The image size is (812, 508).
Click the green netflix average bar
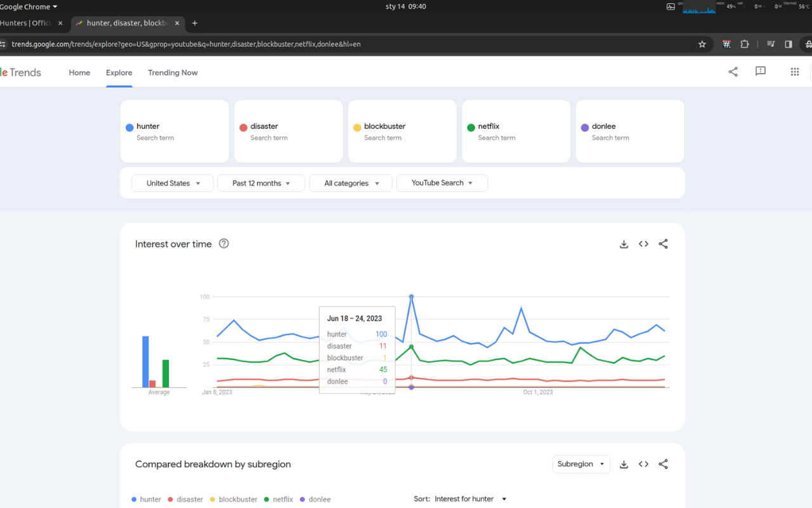(x=166, y=373)
